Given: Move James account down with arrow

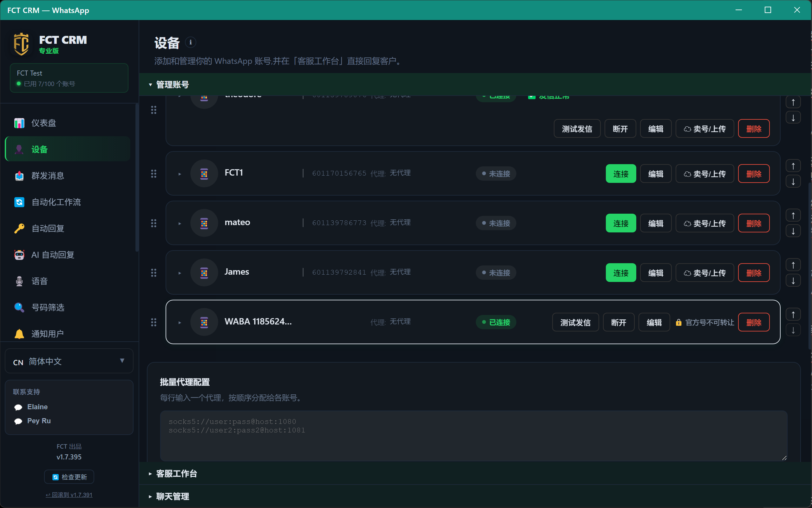Looking at the screenshot, I should (793, 281).
